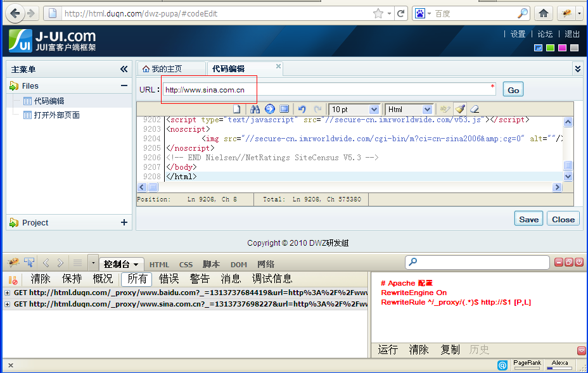Close the 代码编辑 tab
Viewport: 588px width, 373px height.
pos(278,66)
